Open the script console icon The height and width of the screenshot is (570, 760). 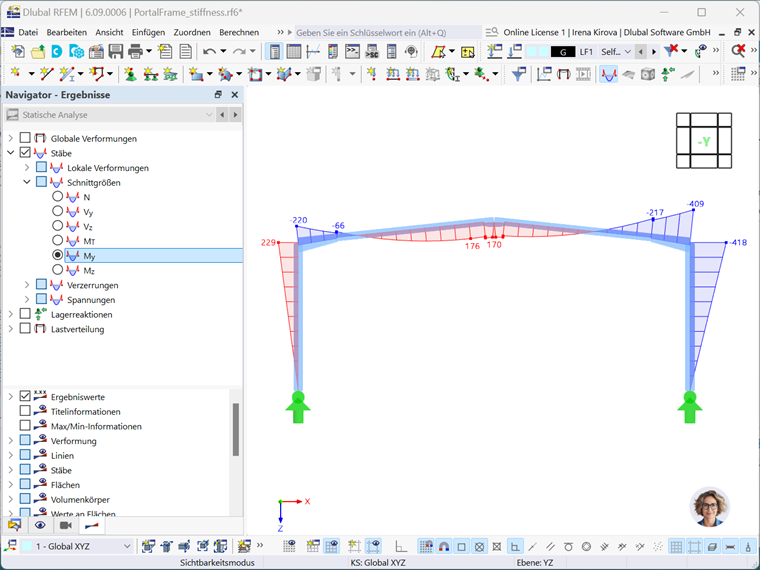tap(352, 51)
